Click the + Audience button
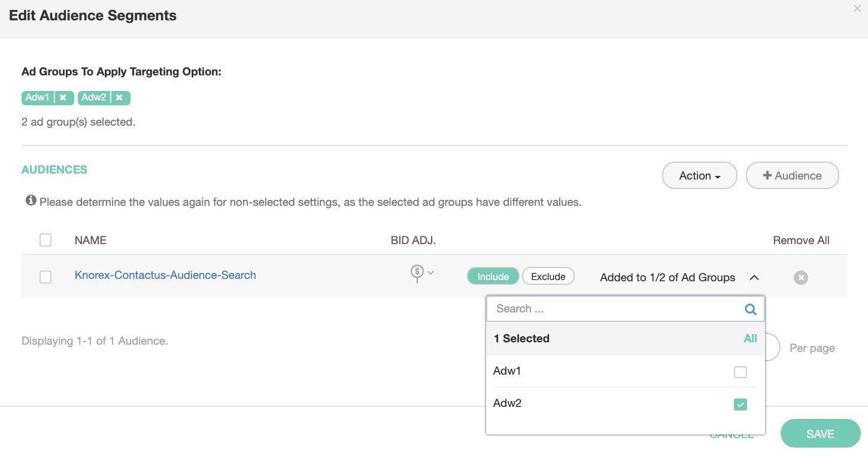The image size is (868, 456). click(x=791, y=175)
